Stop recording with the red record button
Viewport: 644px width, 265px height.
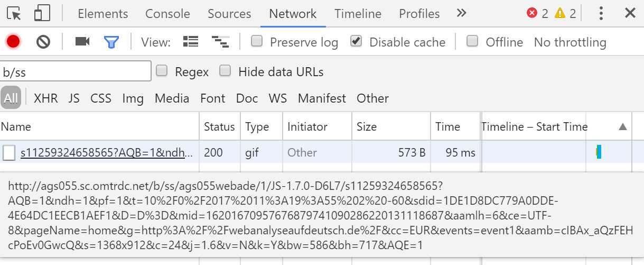point(13,42)
